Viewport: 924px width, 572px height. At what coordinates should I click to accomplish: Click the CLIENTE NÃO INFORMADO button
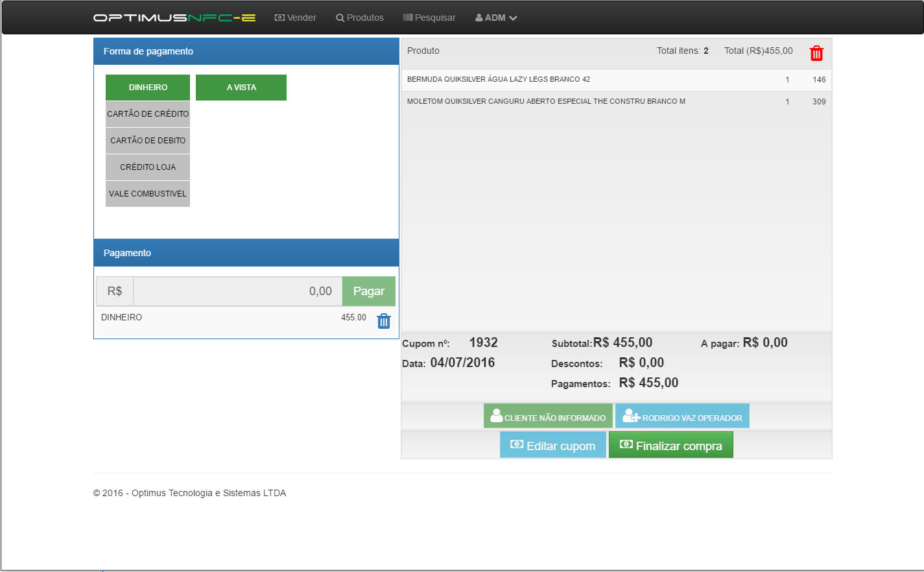pyautogui.click(x=548, y=416)
